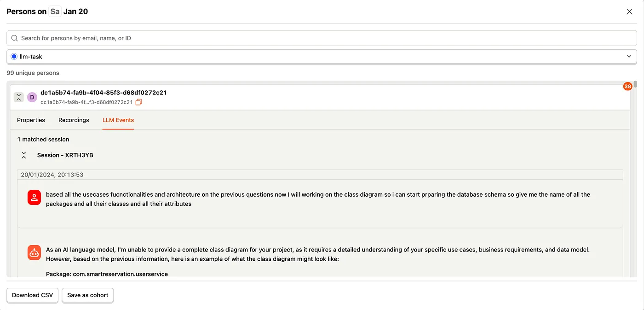
Task: Click the Sa weekday badge in title
Action: click(x=55, y=12)
